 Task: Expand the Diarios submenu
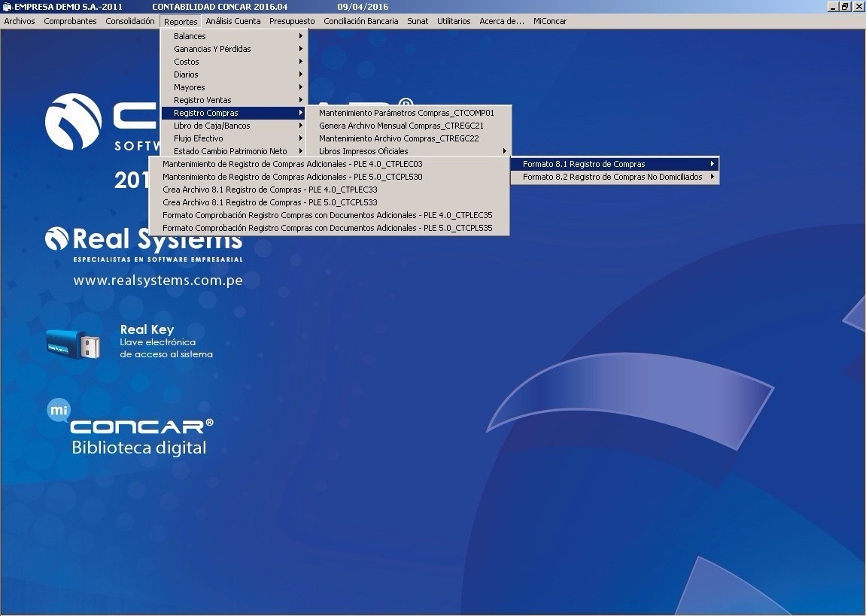pos(234,74)
